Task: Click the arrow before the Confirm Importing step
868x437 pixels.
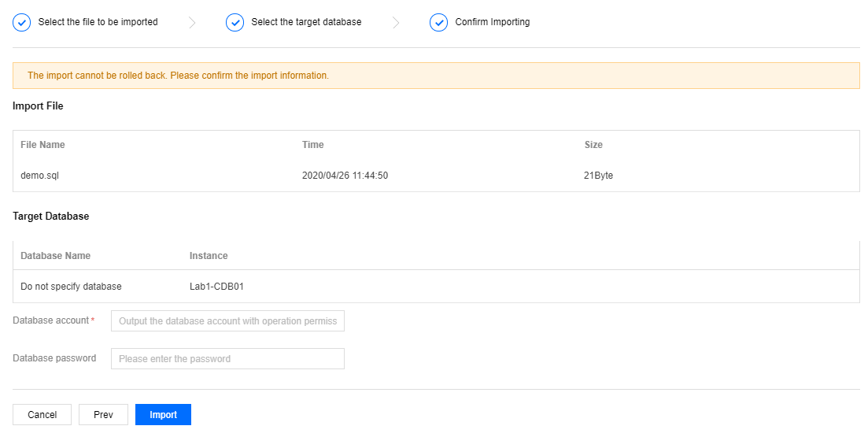Action: tap(396, 23)
